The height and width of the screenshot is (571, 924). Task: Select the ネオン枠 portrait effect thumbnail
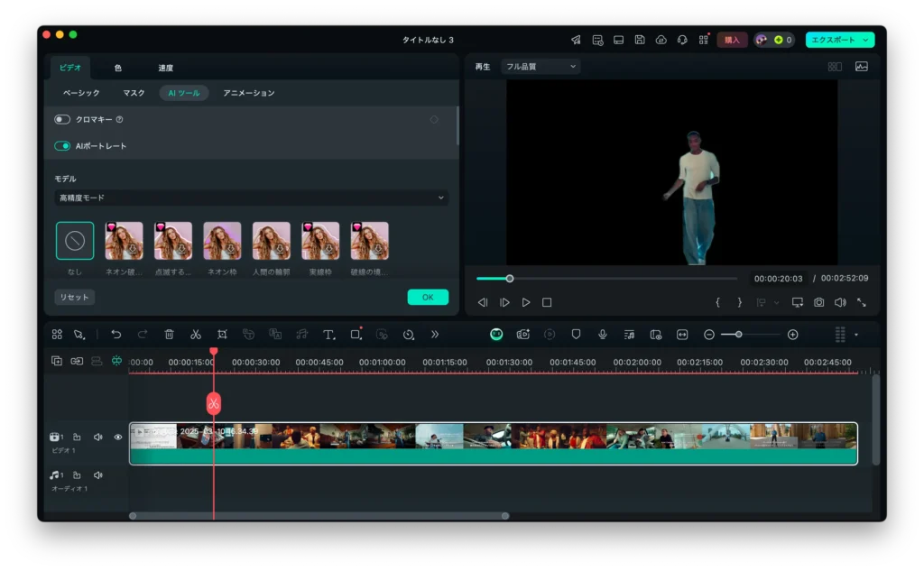222,241
